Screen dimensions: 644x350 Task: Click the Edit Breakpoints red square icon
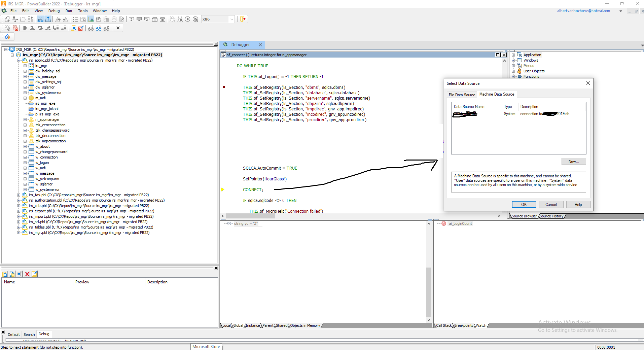(x=81, y=28)
